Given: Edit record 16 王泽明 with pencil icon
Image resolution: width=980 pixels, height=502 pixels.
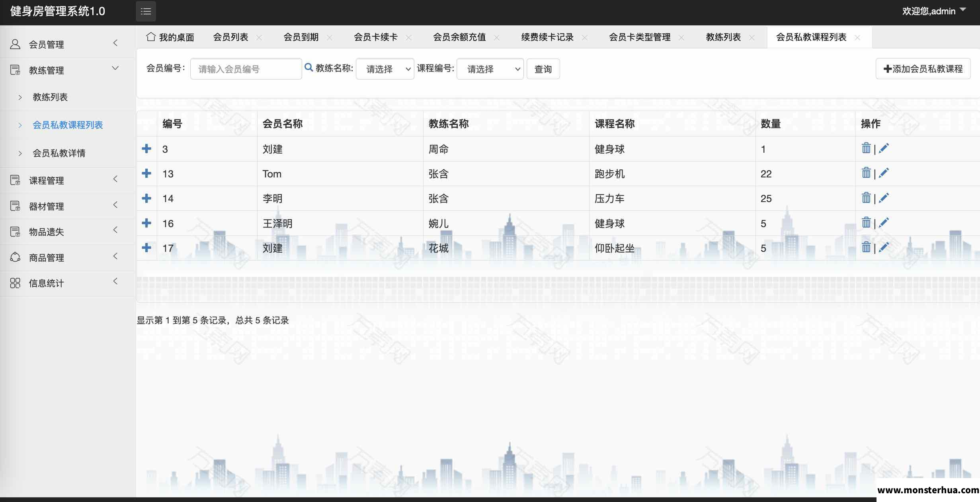Looking at the screenshot, I should pos(884,222).
